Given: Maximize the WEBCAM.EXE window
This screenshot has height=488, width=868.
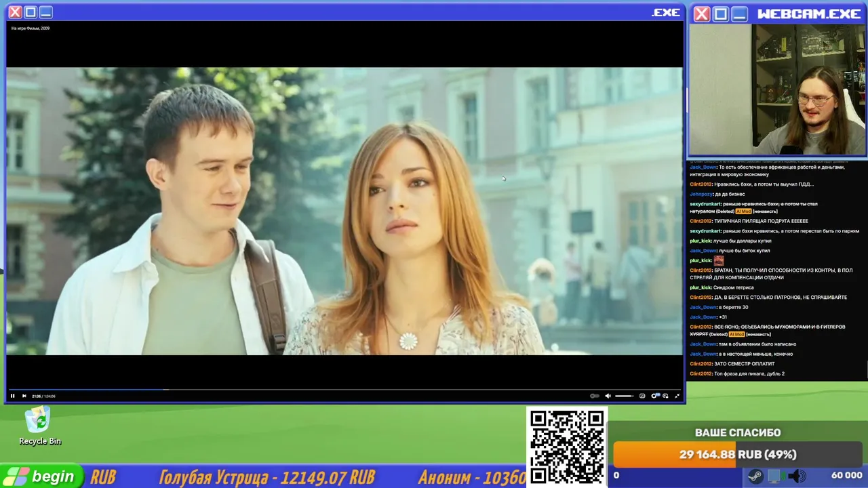Looking at the screenshot, I should (721, 14).
